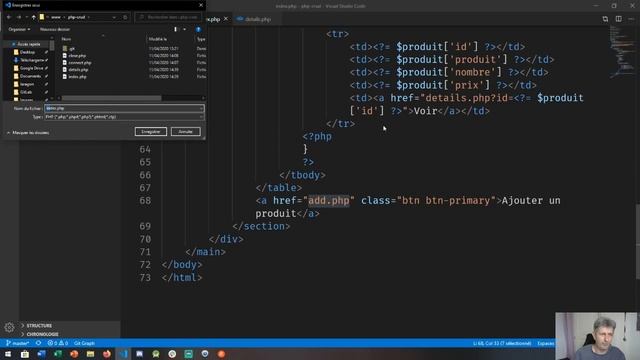Sort files by the Nom column header
Viewport: 640px width, 360px height.
pos(66,39)
